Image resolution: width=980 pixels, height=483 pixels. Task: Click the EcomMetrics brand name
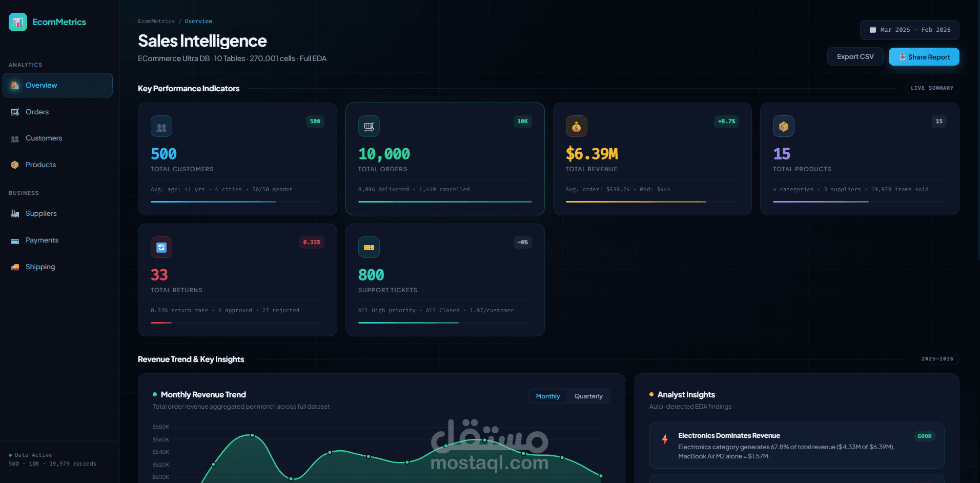click(x=59, y=22)
